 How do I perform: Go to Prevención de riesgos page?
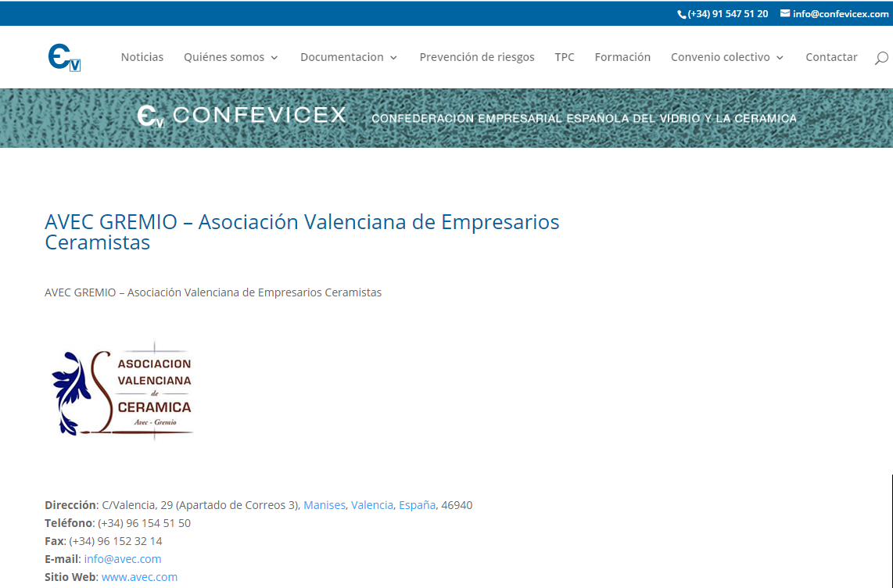477,57
